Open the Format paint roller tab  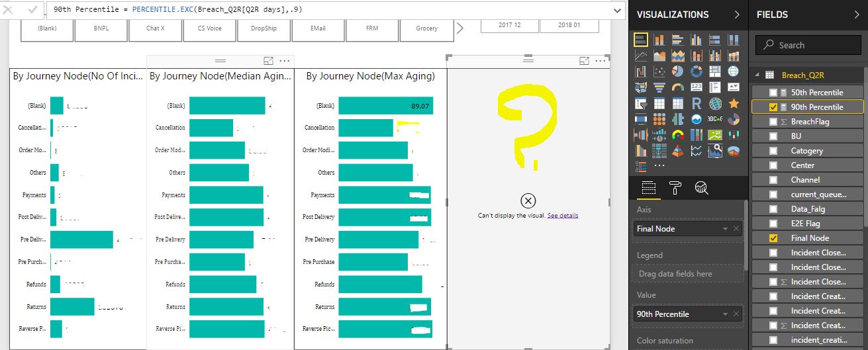[x=675, y=188]
